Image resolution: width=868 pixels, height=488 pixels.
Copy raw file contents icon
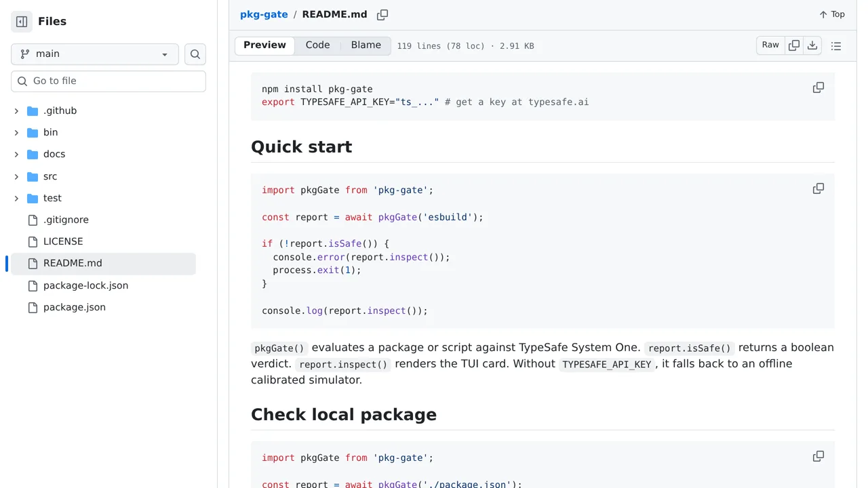[x=794, y=45]
